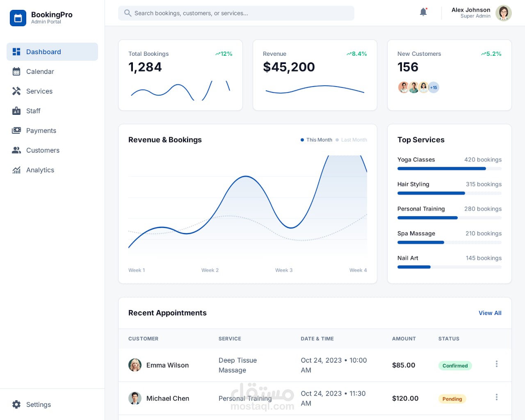Viewport: 525px width, 420px height.
Task: Click the Week 3 axis label
Action: point(284,270)
